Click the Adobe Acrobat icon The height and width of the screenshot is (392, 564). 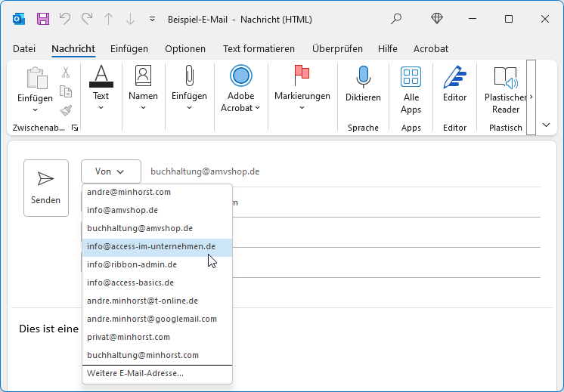240,76
